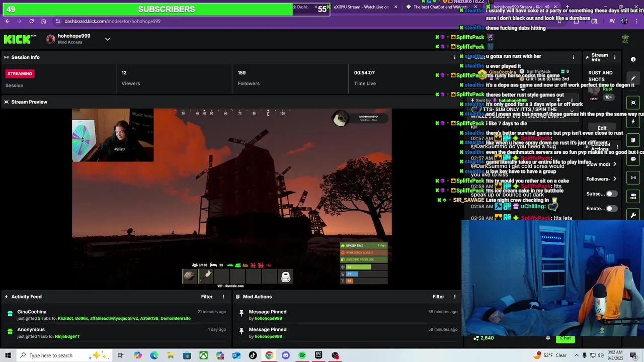Click the Stream info wrench icon

point(587,57)
